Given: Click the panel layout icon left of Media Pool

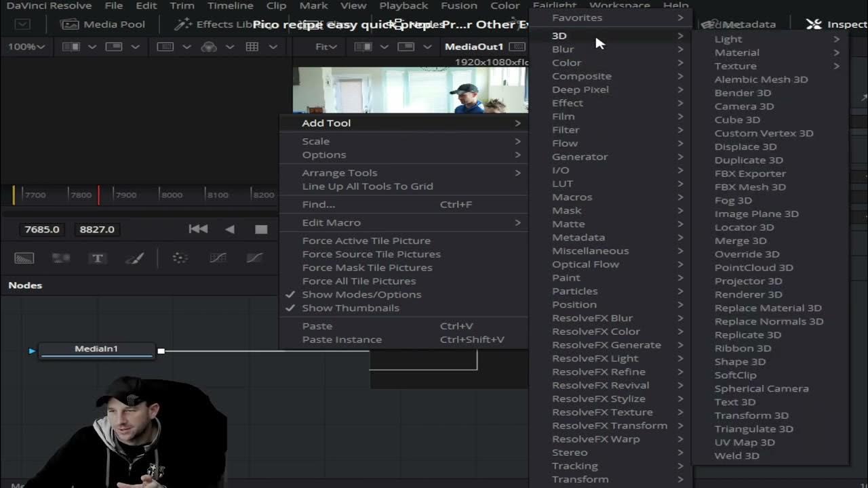Looking at the screenshot, I should click(23, 24).
